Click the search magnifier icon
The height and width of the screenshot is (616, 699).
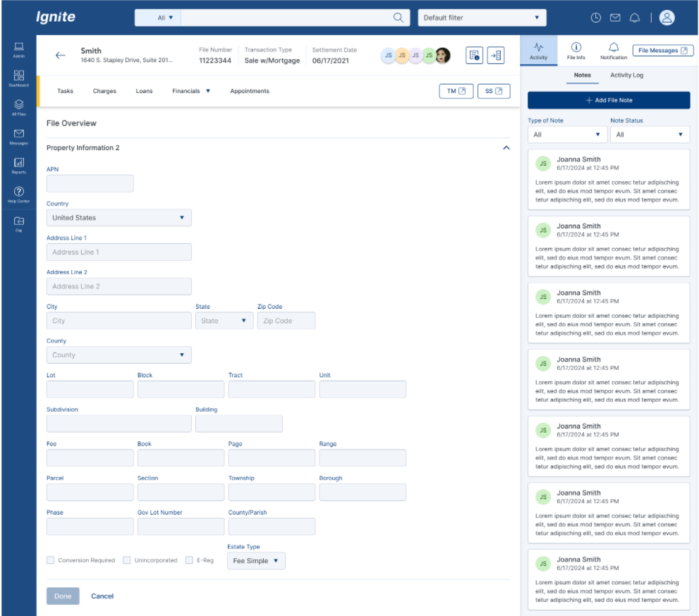click(398, 18)
